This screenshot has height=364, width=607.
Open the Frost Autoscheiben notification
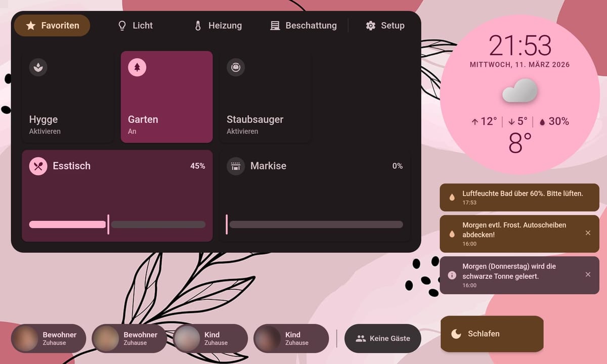519,234
